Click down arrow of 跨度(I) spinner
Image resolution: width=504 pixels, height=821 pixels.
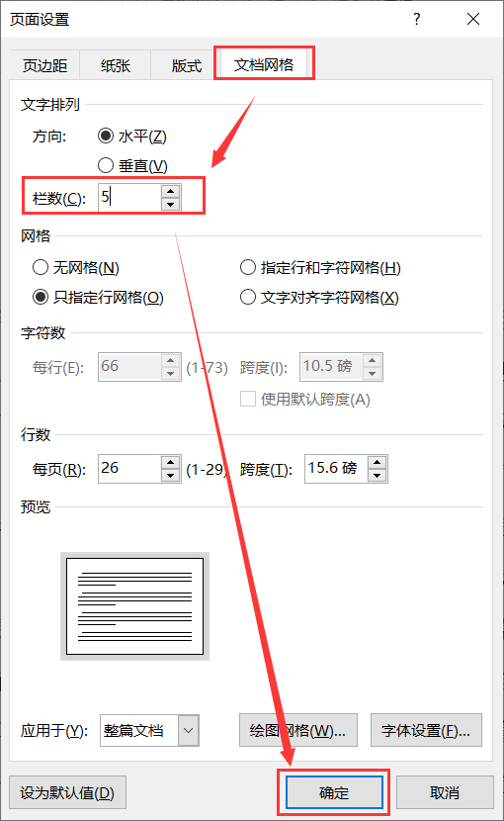coord(373,374)
